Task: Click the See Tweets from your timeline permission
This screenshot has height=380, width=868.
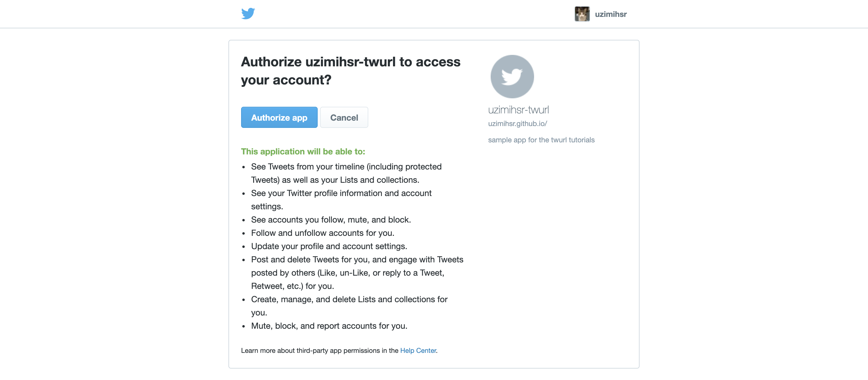Action: tap(346, 173)
